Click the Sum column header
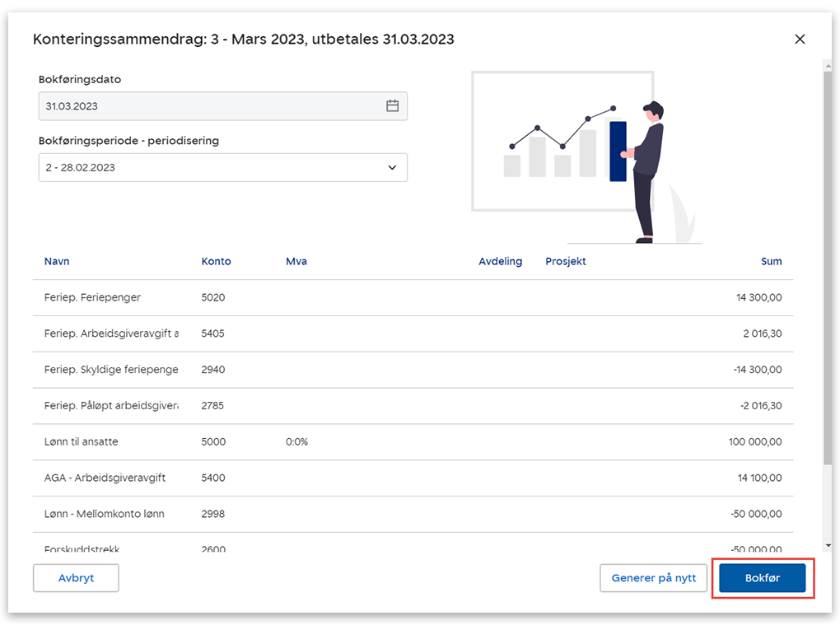This screenshot has width=840, height=625. (x=771, y=261)
